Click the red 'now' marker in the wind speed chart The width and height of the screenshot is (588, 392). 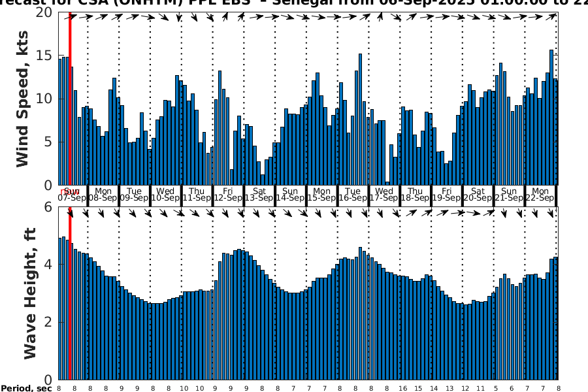tap(70, 98)
